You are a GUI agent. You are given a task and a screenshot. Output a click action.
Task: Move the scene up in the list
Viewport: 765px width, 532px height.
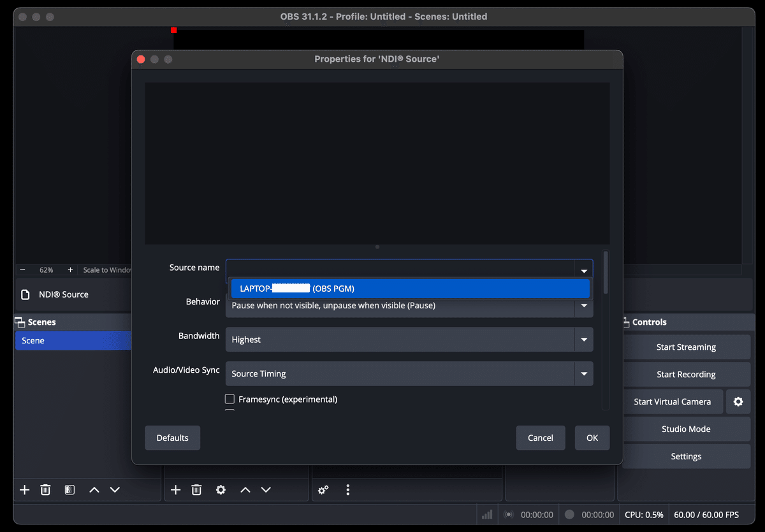point(94,490)
